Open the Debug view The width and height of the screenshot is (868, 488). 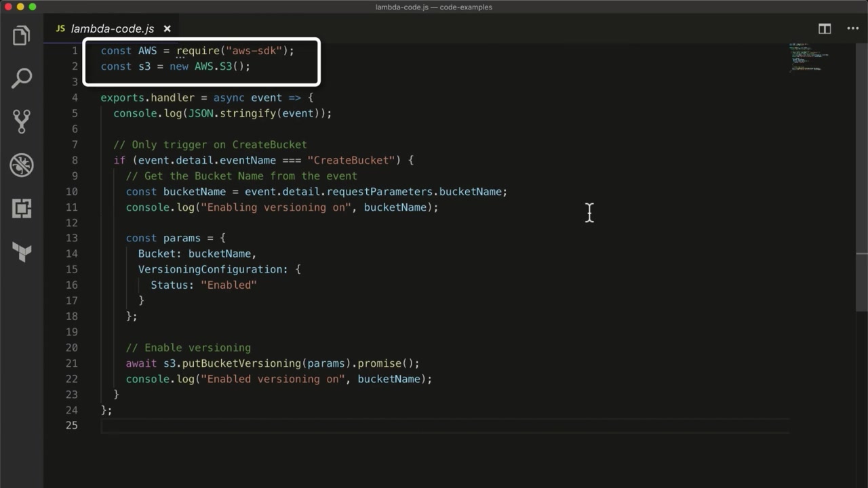tap(22, 165)
